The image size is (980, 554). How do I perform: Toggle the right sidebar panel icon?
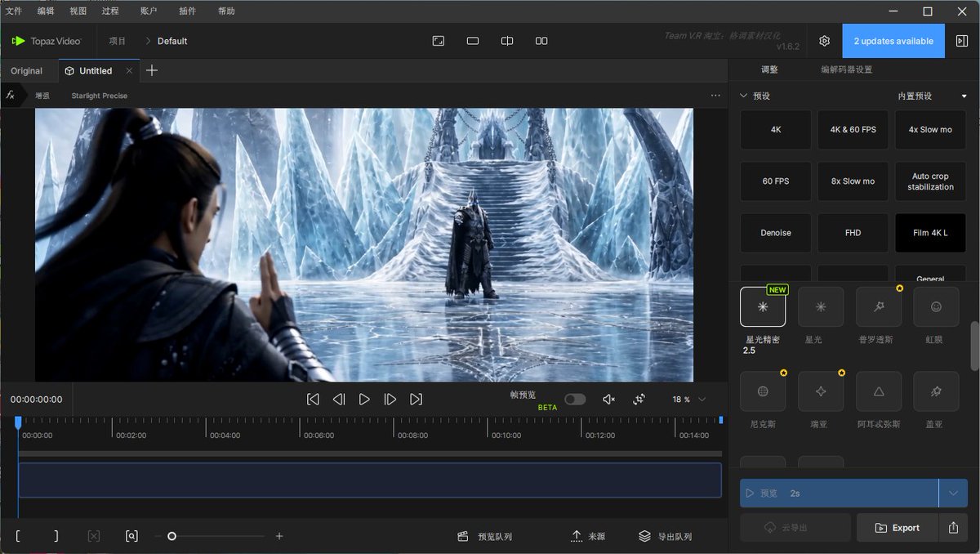click(962, 41)
